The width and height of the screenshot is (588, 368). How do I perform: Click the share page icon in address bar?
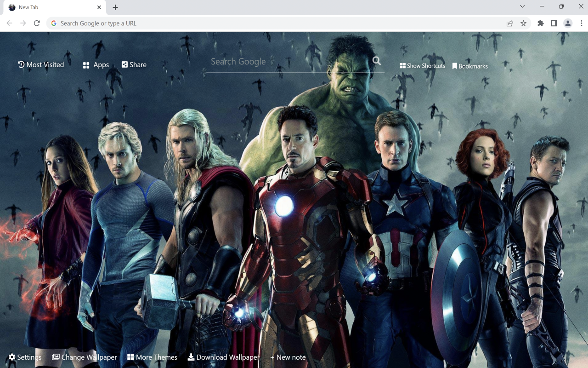pyautogui.click(x=509, y=23)
